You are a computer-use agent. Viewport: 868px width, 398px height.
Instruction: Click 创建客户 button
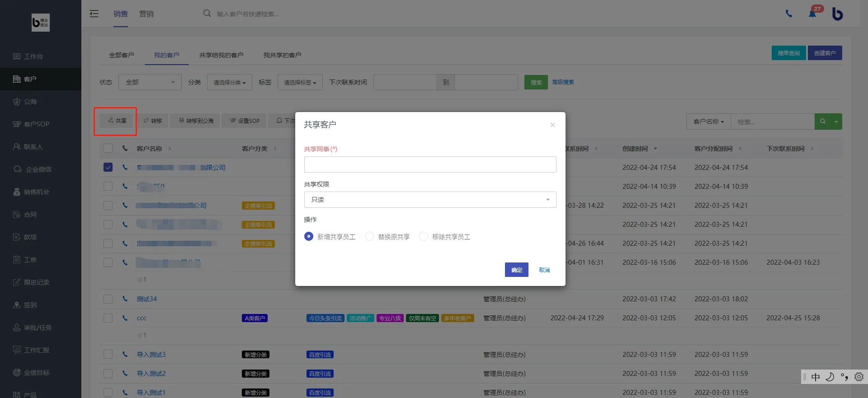pyautogui.click(x=825, y=53)
